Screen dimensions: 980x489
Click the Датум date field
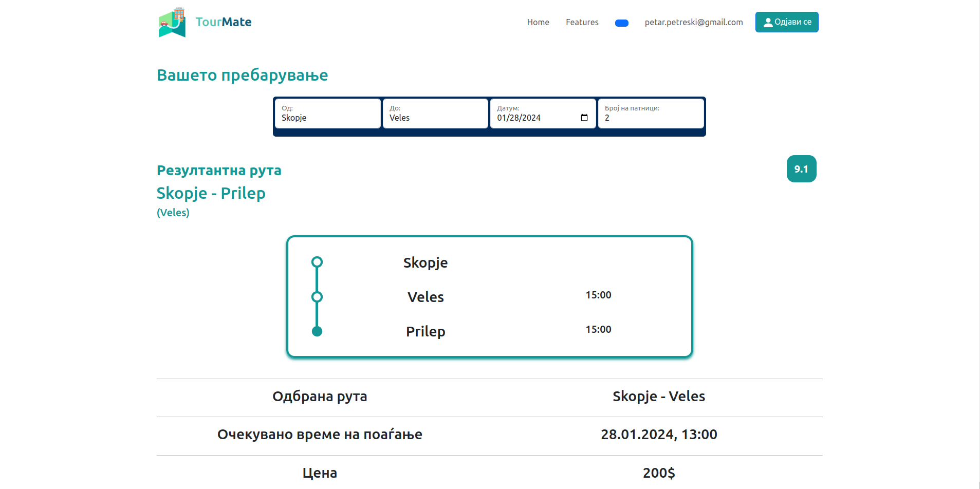534,118
